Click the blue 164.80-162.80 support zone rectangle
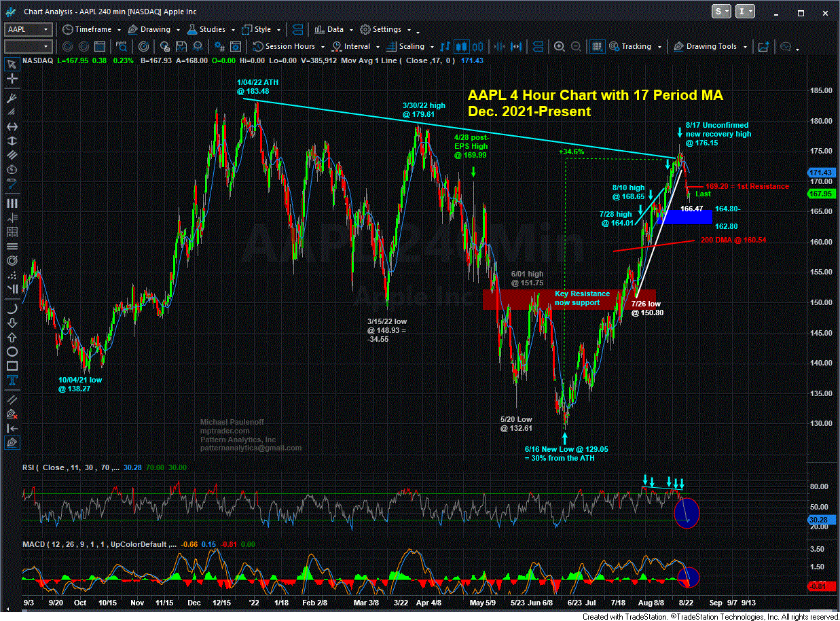This screenshot has width=840, height=621. click(684, 217)
